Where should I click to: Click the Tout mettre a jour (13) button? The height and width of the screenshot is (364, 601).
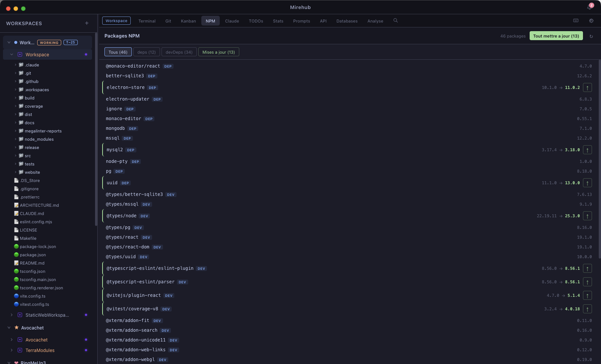pos(556,36)
